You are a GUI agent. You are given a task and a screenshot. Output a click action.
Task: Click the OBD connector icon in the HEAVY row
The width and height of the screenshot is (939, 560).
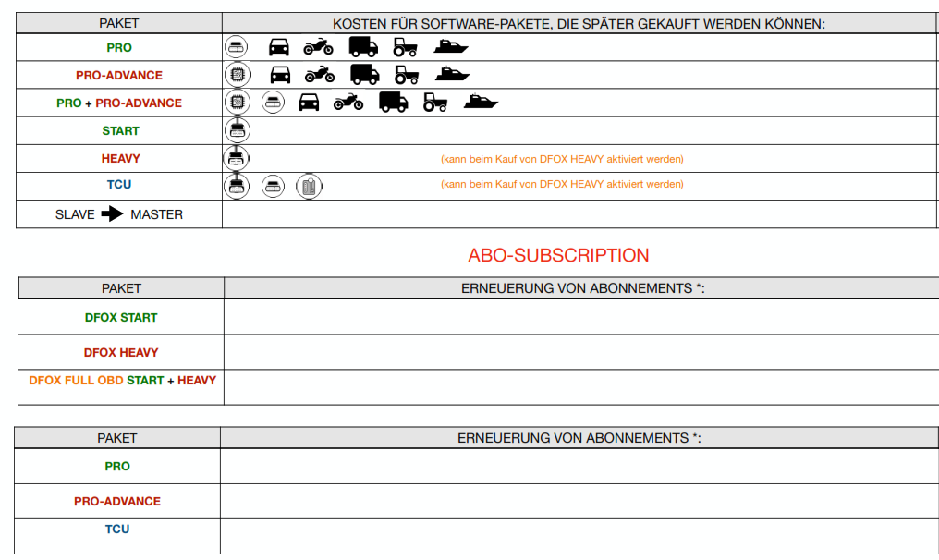click(238, 158)
